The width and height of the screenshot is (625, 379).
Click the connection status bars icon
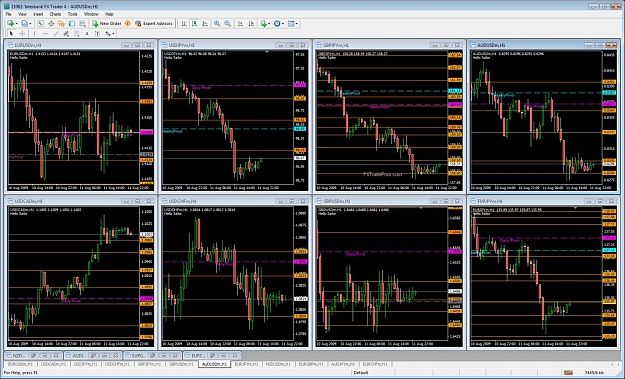pyautogui.click(x=568, y=373)
